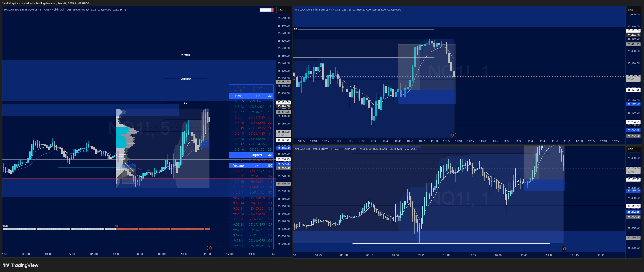Click the Volume threshold value 100
The width and height of the screenshot is (644, 272).
click(270, 166)
